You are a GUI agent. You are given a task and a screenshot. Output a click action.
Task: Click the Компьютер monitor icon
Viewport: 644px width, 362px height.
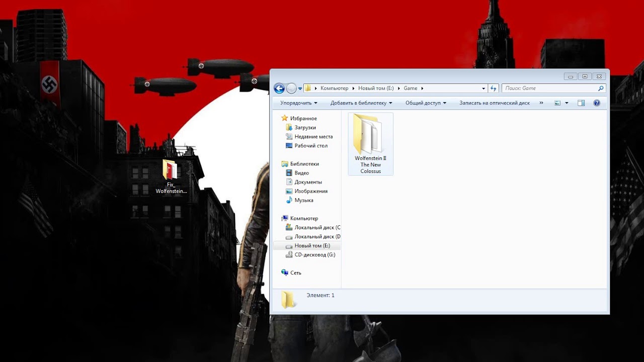(285, 218)
